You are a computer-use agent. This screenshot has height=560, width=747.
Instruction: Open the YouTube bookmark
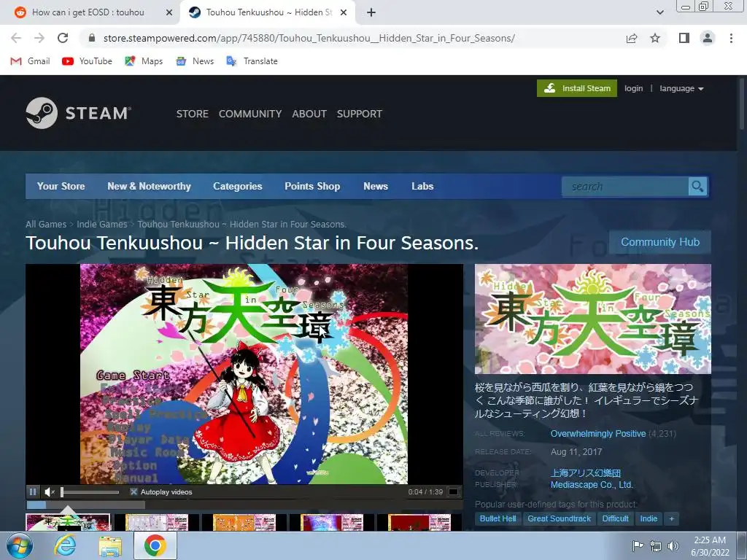click(88, 61)
